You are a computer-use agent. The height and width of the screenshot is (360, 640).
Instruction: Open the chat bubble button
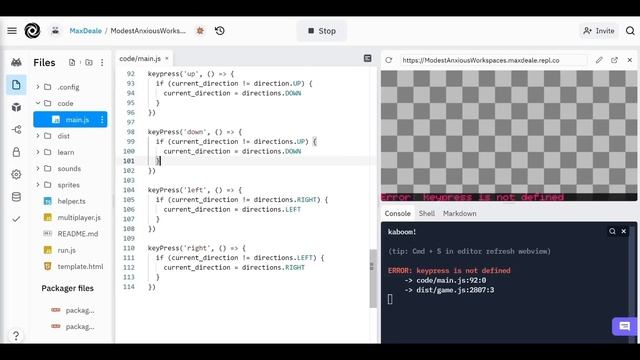[624, 326]
